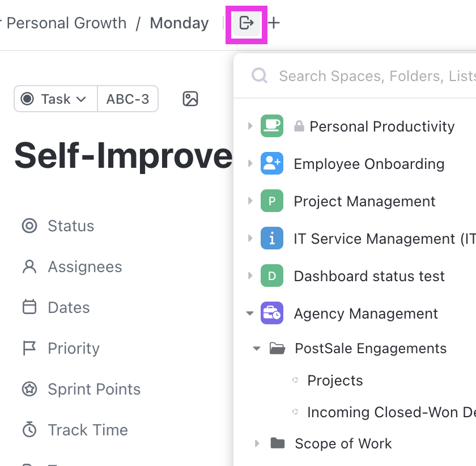Click the Dates calendar icon

(x=29, y=307)
